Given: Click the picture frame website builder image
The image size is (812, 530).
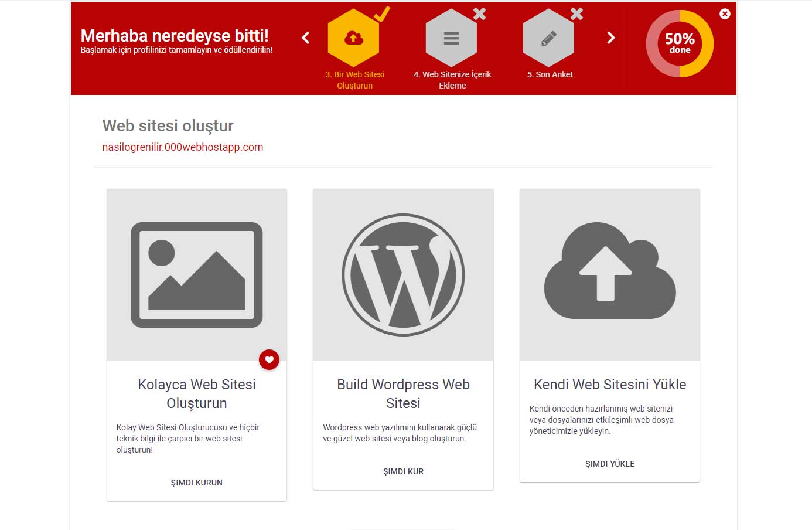Looking at the screenshot, I should [x=196, y=274].
